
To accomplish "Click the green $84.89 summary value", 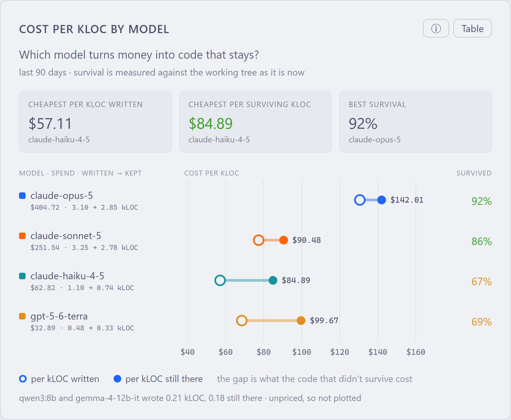I will [211, 124].
